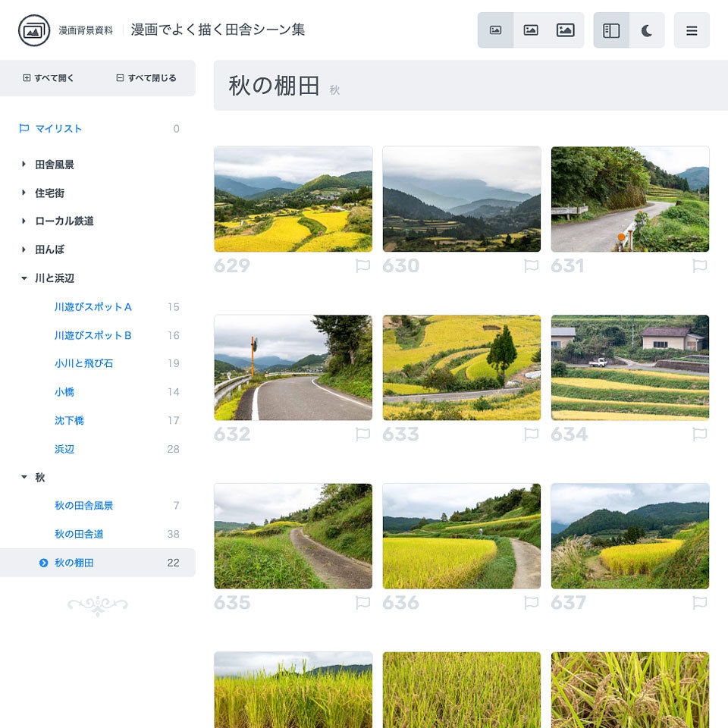Viewport: 728px width, 728px height.
Task: Open マイリスト via the flag icon
Action: [x=25, y=128]
